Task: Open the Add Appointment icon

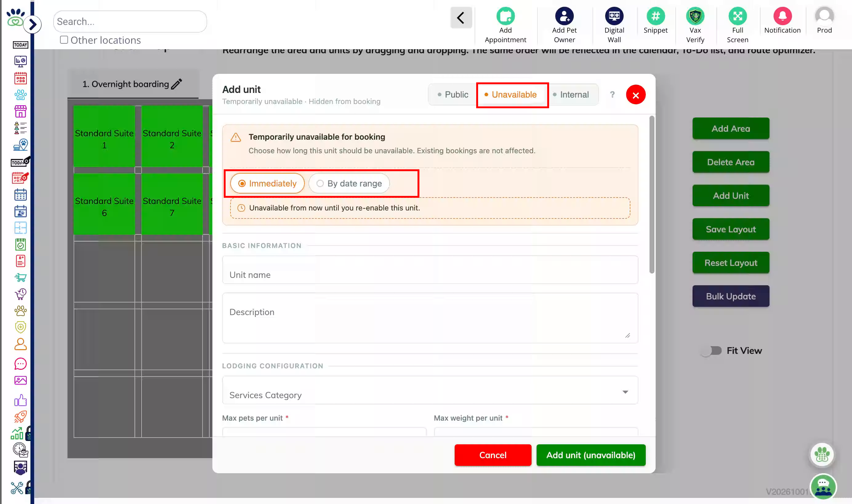Action: point(505,16)
